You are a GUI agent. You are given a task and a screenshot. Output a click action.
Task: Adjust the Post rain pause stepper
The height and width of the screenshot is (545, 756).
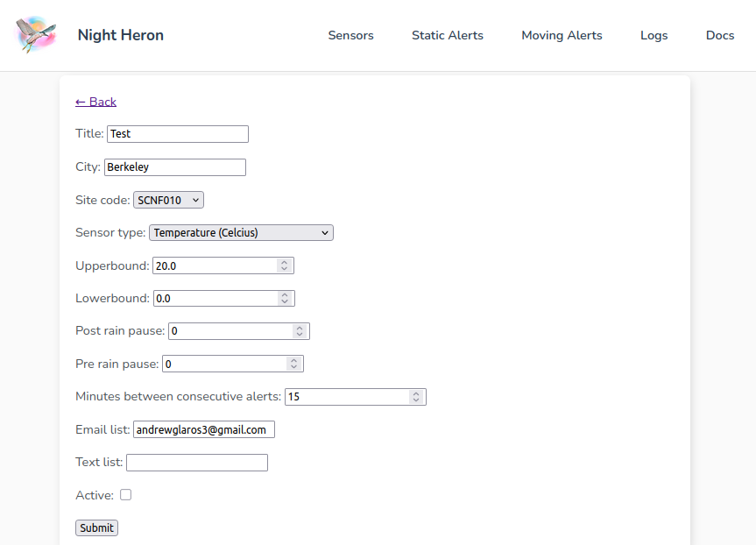300,331
